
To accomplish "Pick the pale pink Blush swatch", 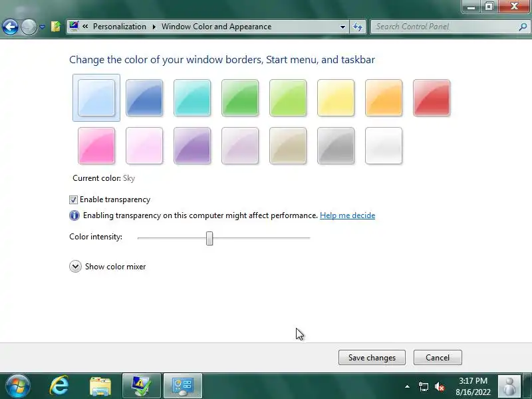I will coord(144,146).
